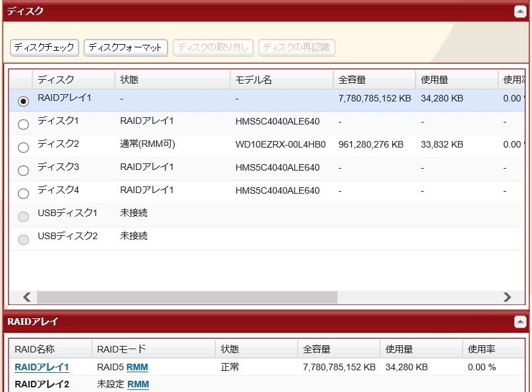The height and width of the screenshot is (392, 532).
Task: Click the ディスク3 row label
Action: (58, 167)
